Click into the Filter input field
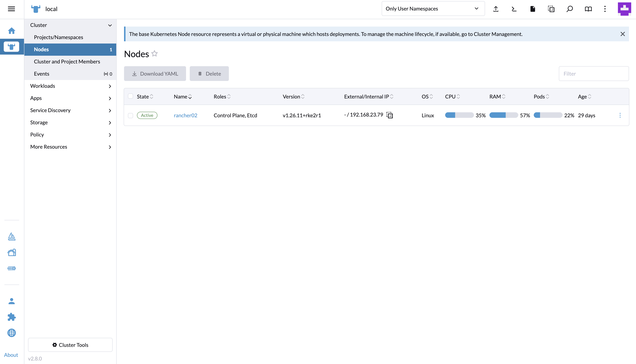636x364 pixels. 594,74
